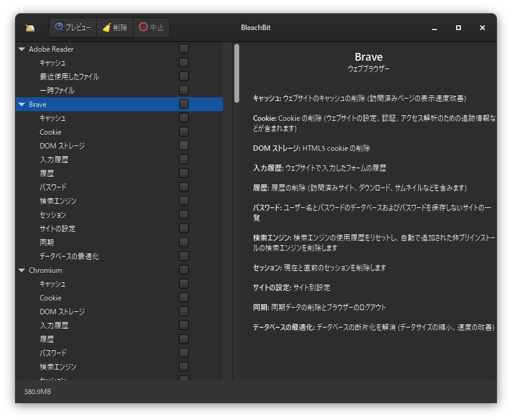This screenshot has width=512, height=420.
Task: Click the Brave heading in the description pane
Action: [368, 57]
